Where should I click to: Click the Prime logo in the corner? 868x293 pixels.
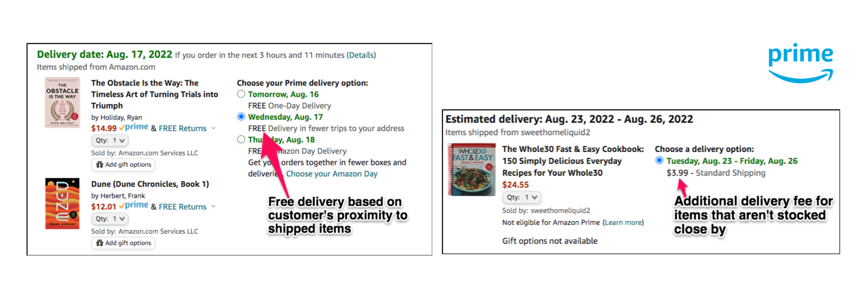pyautogui.click(x=800, y=63)
